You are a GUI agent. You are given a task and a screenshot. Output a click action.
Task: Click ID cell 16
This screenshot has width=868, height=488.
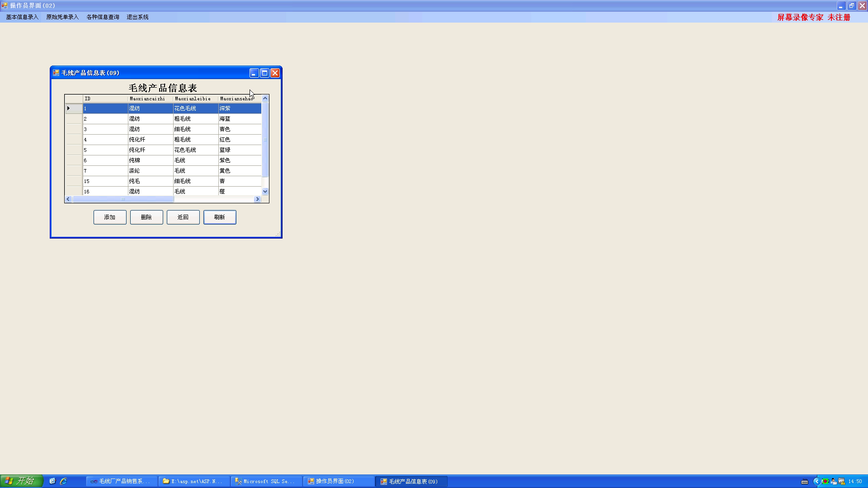pos(105,191)
